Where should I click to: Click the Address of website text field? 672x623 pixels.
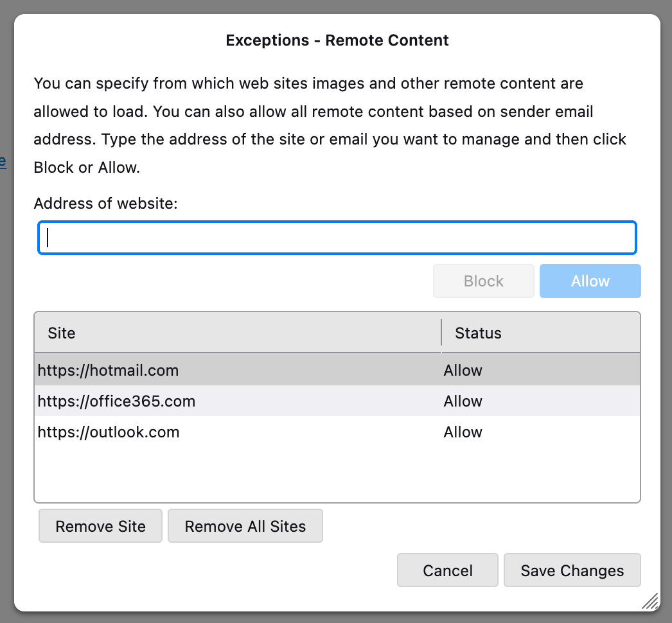click(x=337, y=238)
